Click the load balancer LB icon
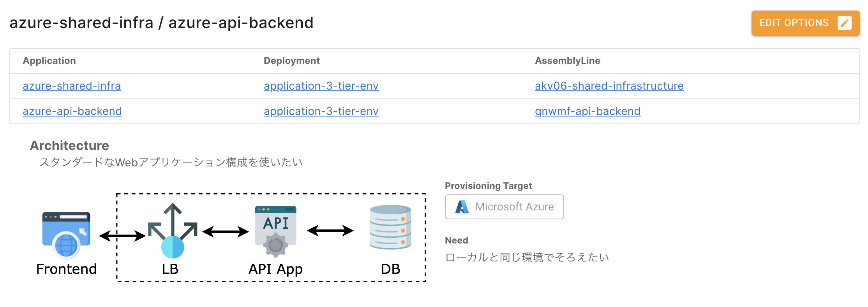Image resolution: width=868 pixels, height=307 pixels. [x=173, y=231]
